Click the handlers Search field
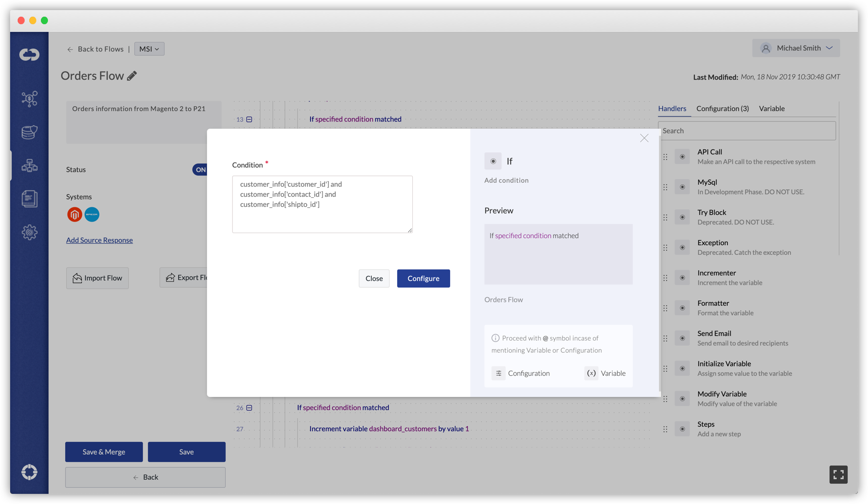Viewport: 868px width, 504px height. (x=747, y=131)
